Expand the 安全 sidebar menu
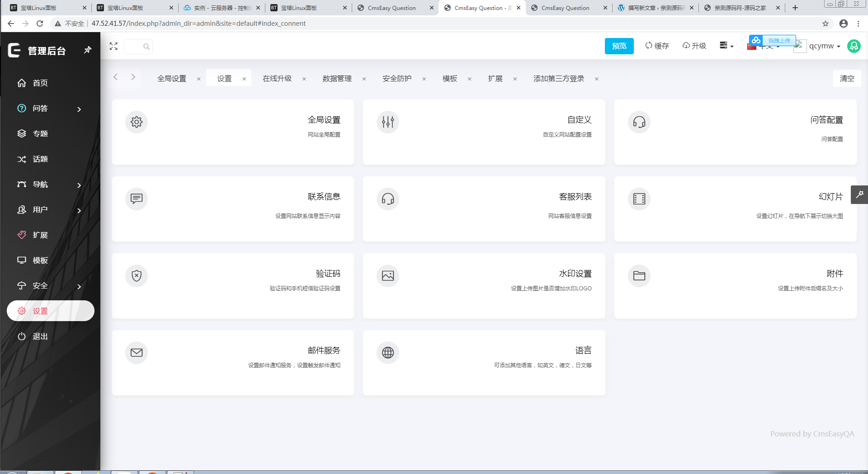This screenshot has height=474, width=868. [x=50, y=285]
